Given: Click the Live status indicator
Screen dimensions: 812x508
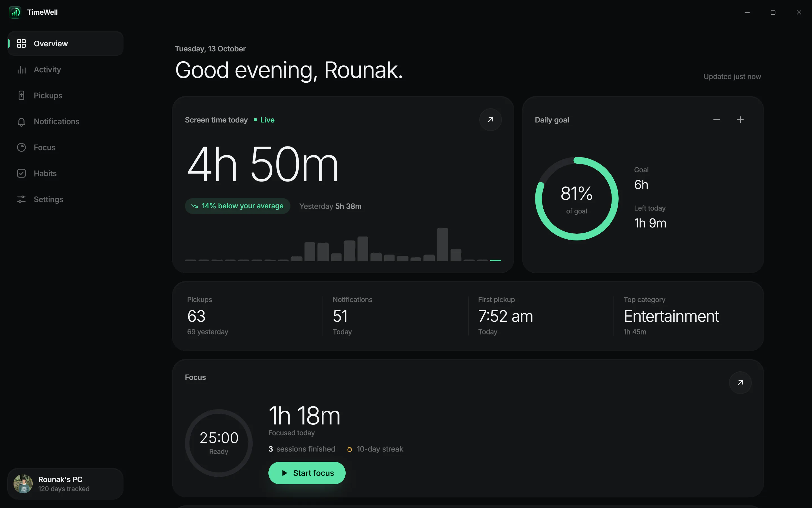Looking at the screenshot, I should pos(264,120).
